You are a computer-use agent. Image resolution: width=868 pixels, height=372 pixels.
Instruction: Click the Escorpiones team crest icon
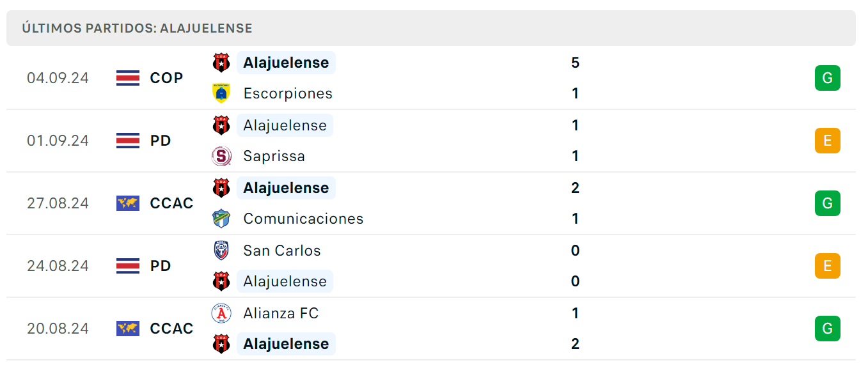pyautogui.click(x=221, y=93)
